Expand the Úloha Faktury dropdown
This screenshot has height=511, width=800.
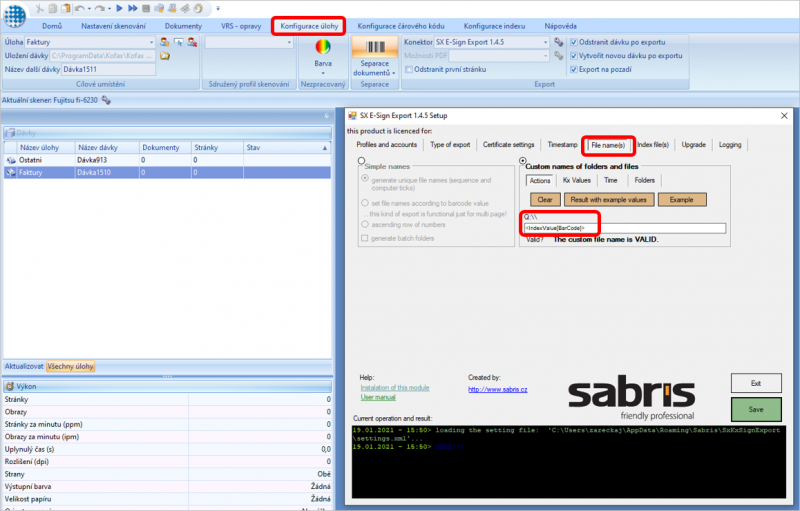point(151,42)
